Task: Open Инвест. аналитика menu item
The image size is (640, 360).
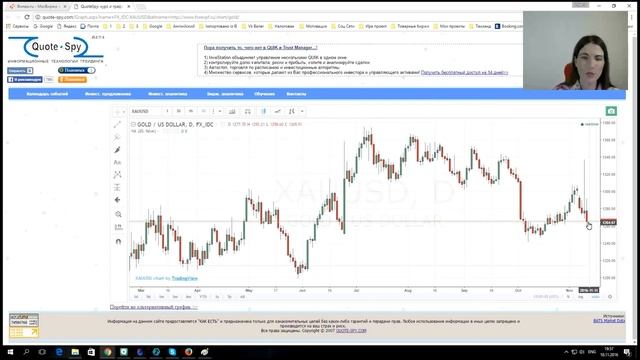Action: tap(167, 94)
